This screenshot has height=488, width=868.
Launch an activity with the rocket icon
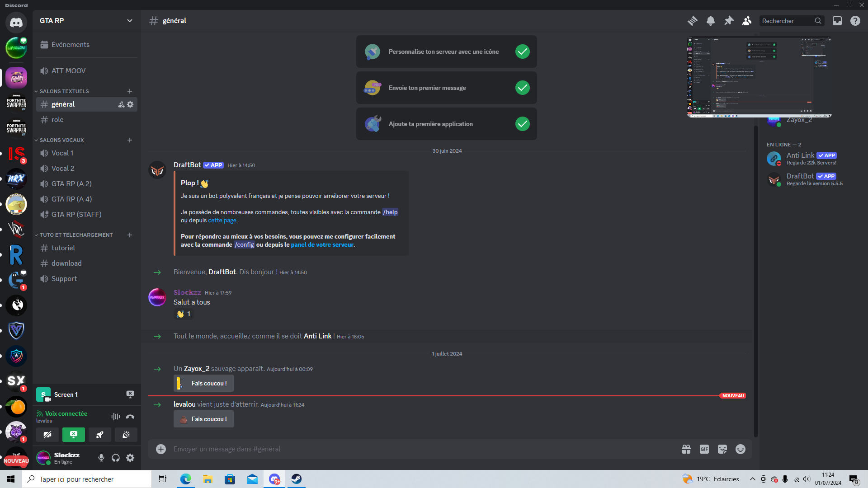[x=100, y=435]
